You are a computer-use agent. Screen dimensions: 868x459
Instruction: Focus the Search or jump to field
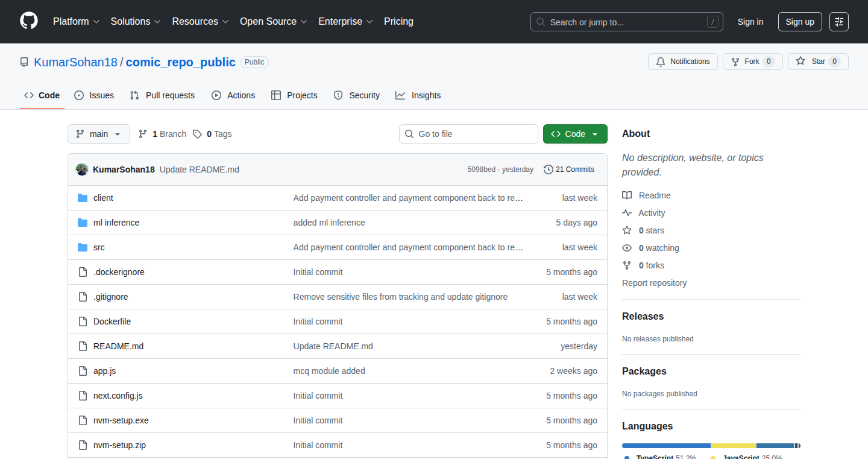click(627, 22)
